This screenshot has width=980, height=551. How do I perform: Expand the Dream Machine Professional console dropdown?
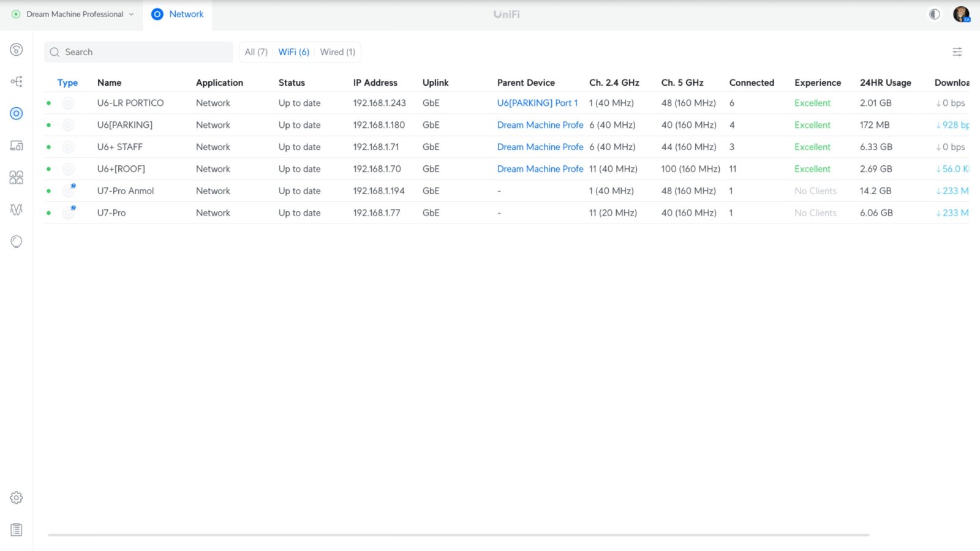tap(131, 14)
